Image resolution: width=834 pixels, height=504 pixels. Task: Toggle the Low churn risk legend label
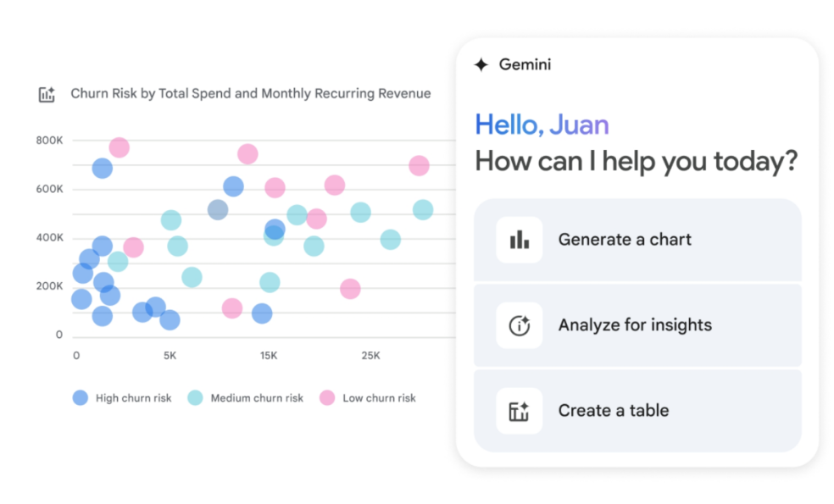[379, 398]
